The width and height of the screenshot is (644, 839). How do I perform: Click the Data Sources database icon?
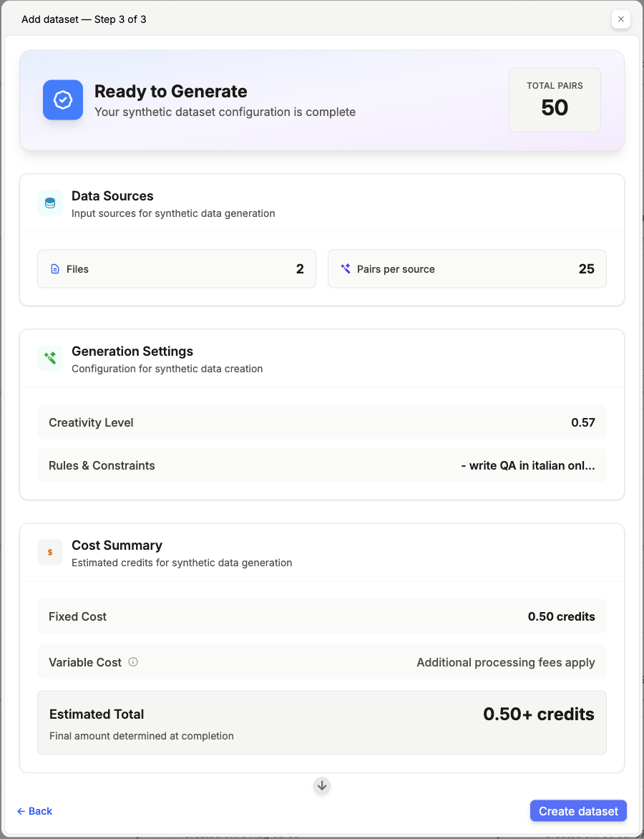coord(50,203)
